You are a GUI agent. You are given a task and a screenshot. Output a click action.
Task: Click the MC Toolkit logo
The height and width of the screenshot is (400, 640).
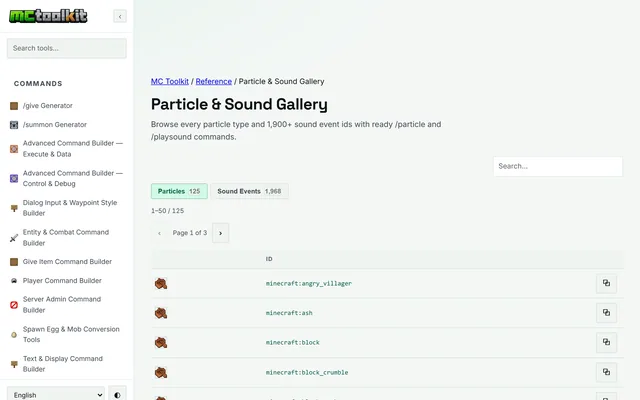48,16
